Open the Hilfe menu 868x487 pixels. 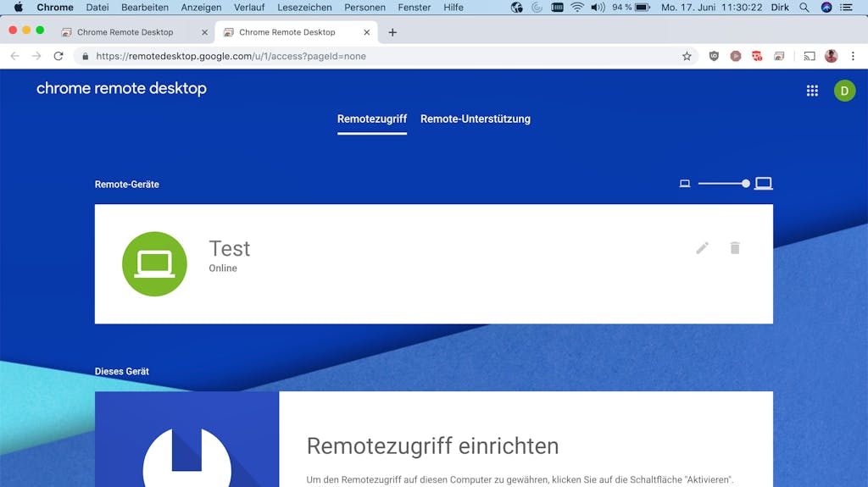[453, 7]
